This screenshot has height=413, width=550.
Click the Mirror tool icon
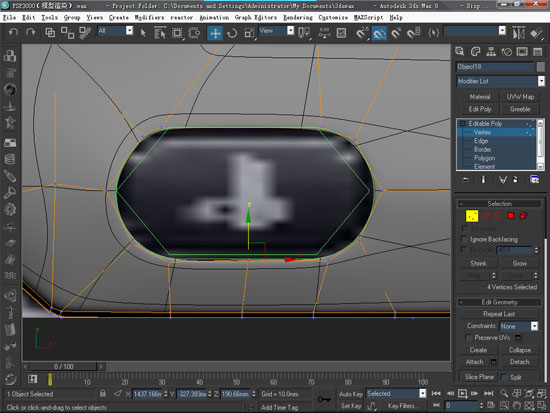point(518,33)
